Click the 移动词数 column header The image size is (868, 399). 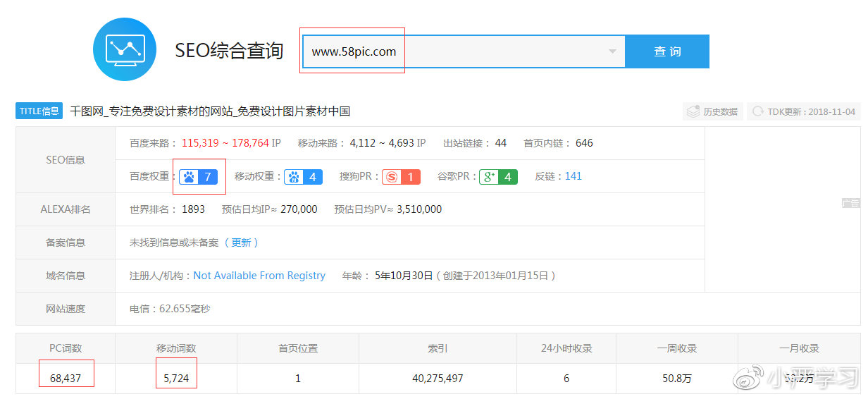tap(176, 348)
